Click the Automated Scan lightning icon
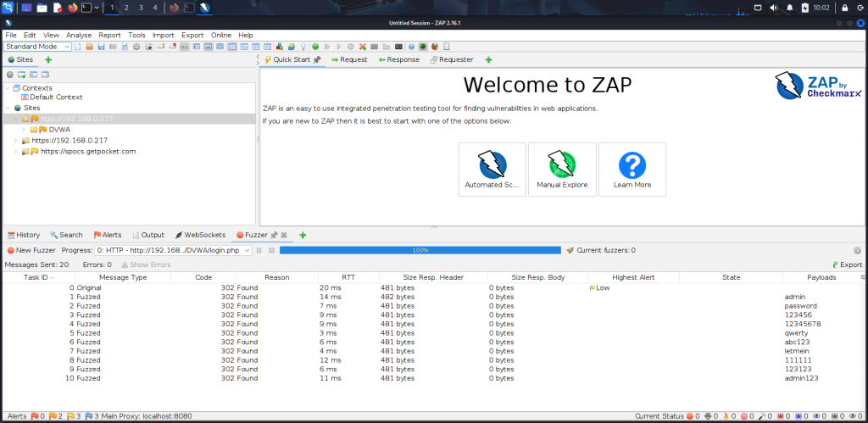868x423 pixels. pyautogui.click(x=492, y=164)
